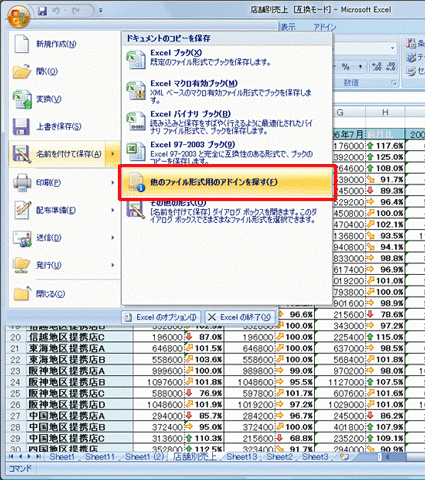The height and width of the screenshot is (480, 425).
Task: Choose 閉じる(C) from Office menu
Action: 64,294
